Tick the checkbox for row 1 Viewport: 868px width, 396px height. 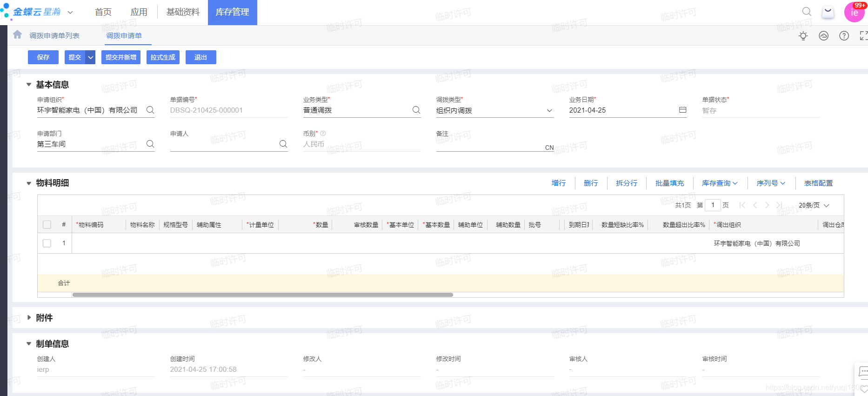[47, 243]
